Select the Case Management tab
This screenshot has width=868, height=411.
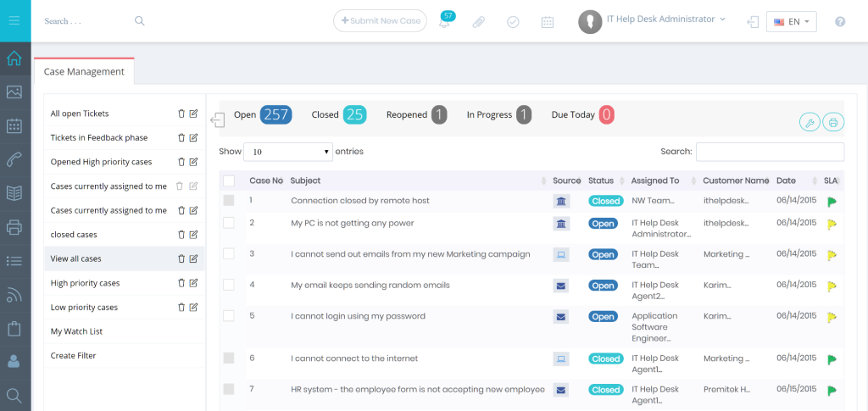[84, 72]
